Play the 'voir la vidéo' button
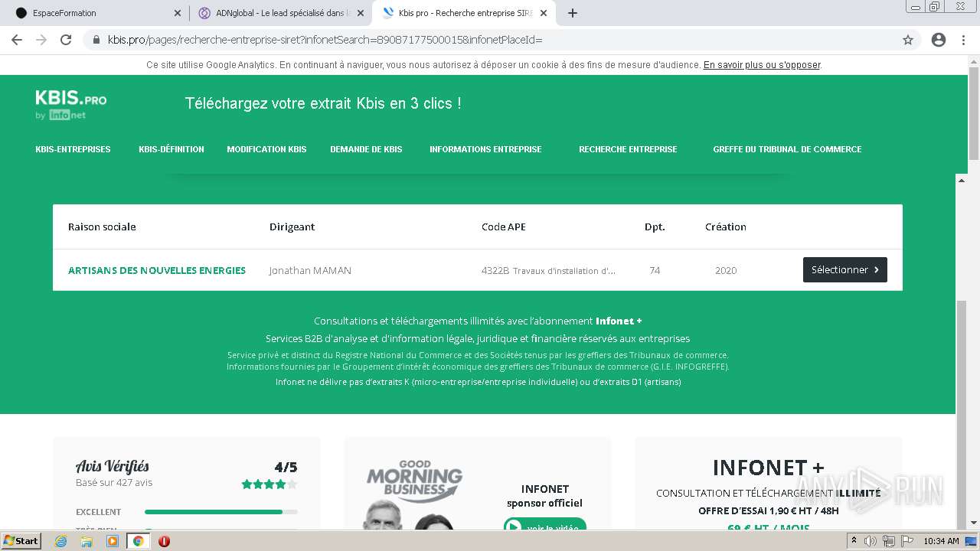Image resolution: width=980 pixels, height=551 pixels. tap(544, 527)
